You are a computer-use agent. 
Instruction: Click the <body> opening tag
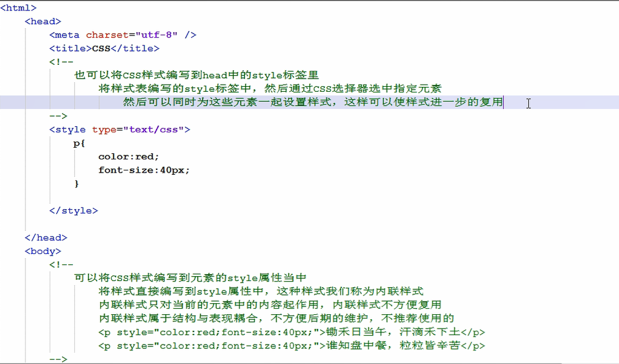point(43,251)
